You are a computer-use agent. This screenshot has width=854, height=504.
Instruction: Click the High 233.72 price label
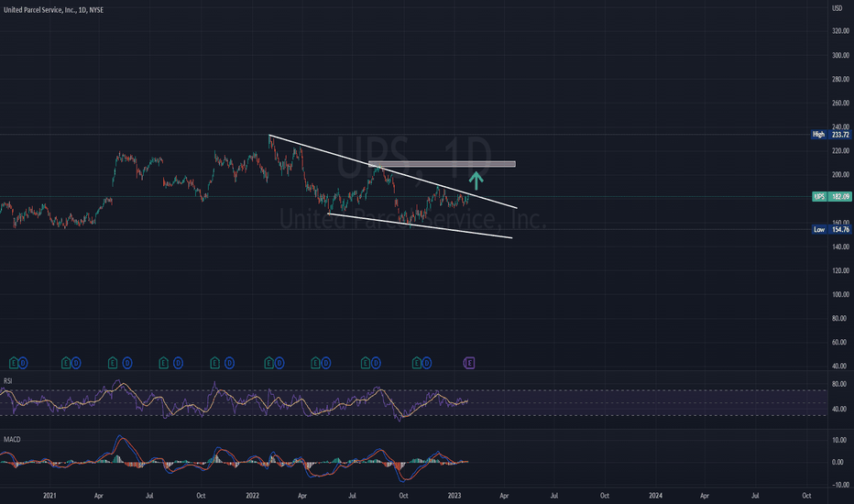coord(830,135)
